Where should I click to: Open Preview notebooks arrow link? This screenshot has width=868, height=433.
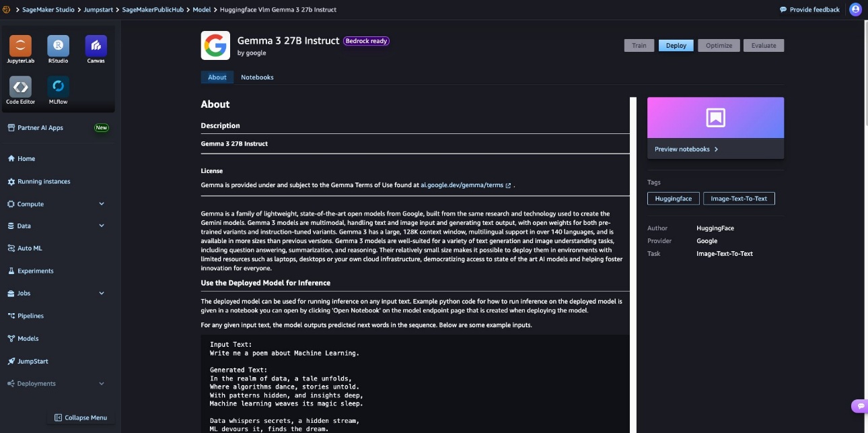point(686,149)
